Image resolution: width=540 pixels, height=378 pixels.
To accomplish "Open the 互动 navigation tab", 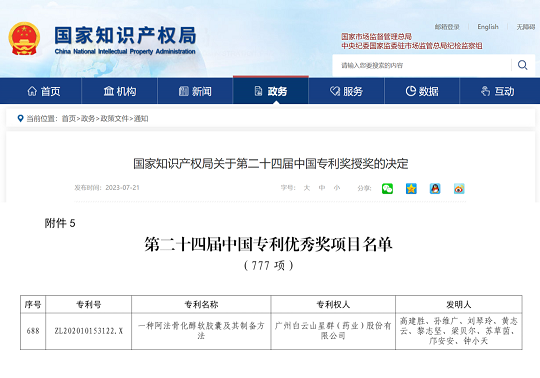I will [498, 91].
